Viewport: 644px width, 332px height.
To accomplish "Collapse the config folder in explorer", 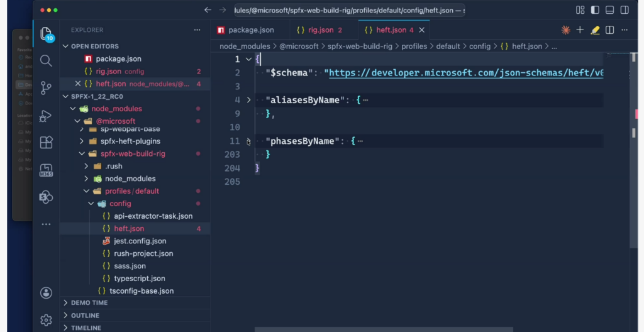I will tap(92, 204).
